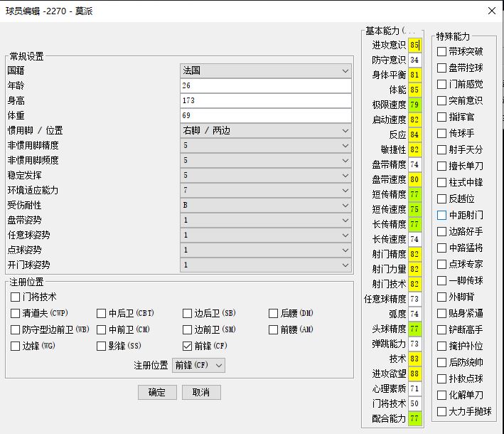The image size is (504, 434).
Task: Click the green 配合能力 value box
Action: point(414,418)
